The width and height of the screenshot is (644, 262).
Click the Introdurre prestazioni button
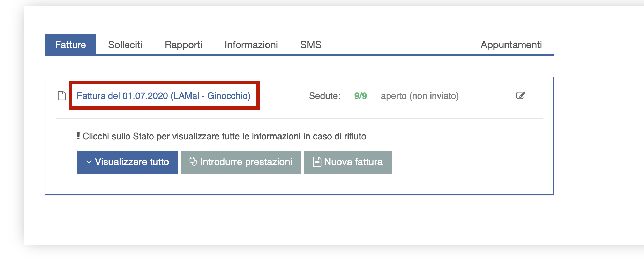point(241,162)
